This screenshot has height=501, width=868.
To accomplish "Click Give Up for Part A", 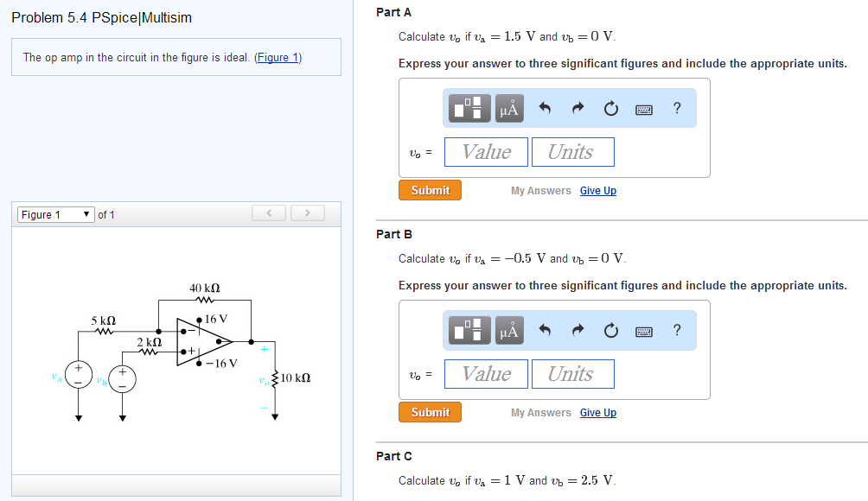I will 597,190.
